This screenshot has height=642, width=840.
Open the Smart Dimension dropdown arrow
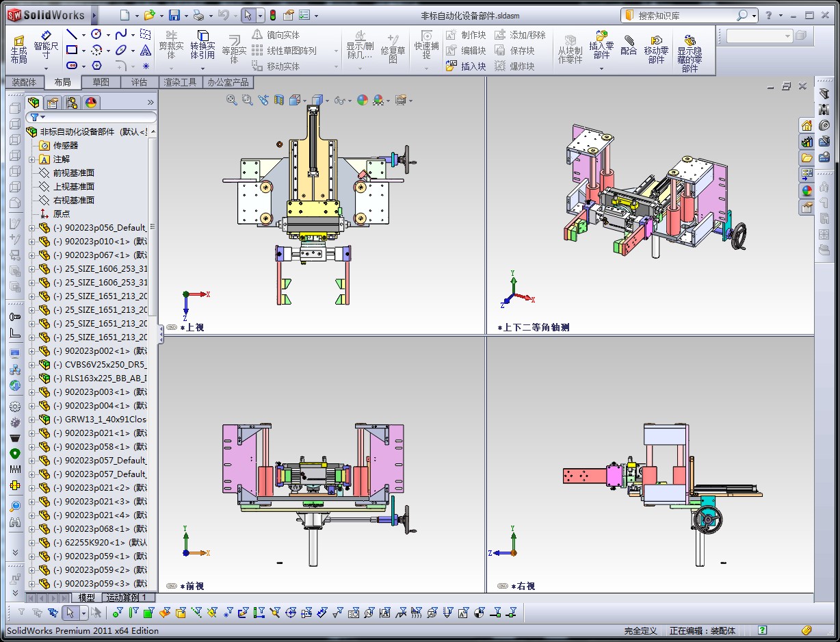point(46,68)
